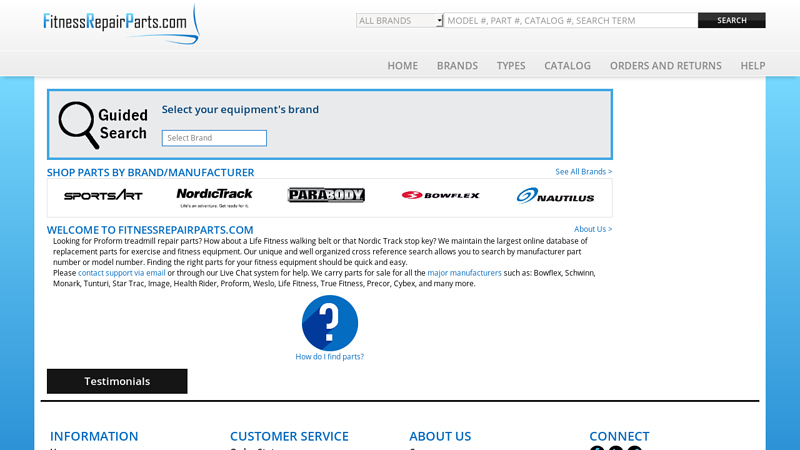Click the Select your equipment's brand label
This screenshot has height=450, width=800.
[240, 109]
